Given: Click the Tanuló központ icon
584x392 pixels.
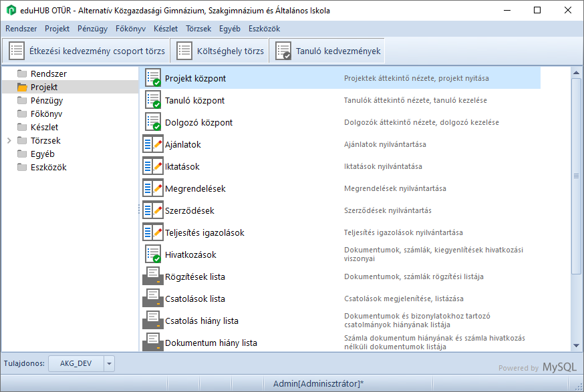Looking at the screenshot, I should (x=153, y=100).
